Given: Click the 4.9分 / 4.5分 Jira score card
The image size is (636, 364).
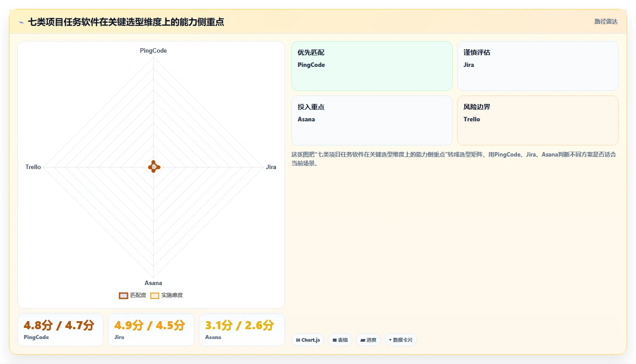Looking at the screenshot, I should click(x=151, y=330).
